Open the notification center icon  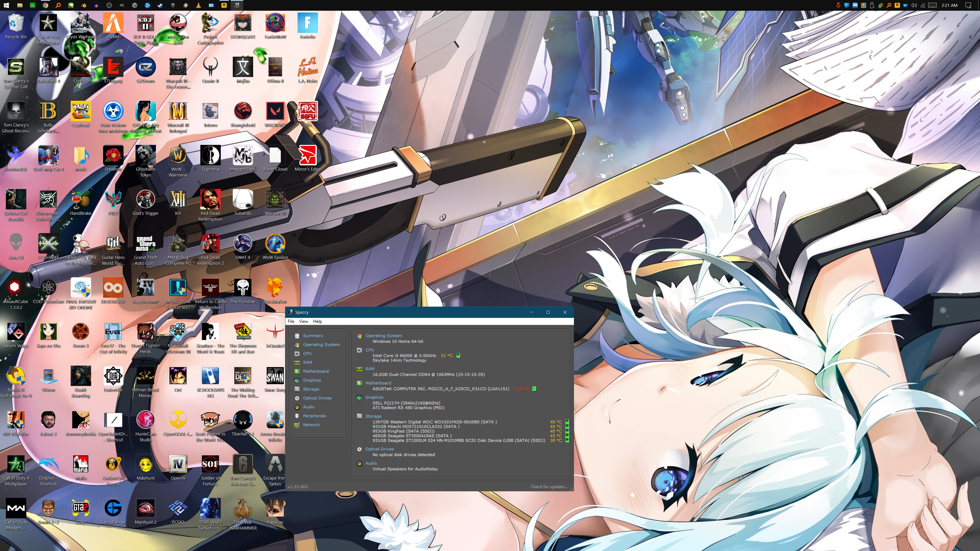pos(969,5)
